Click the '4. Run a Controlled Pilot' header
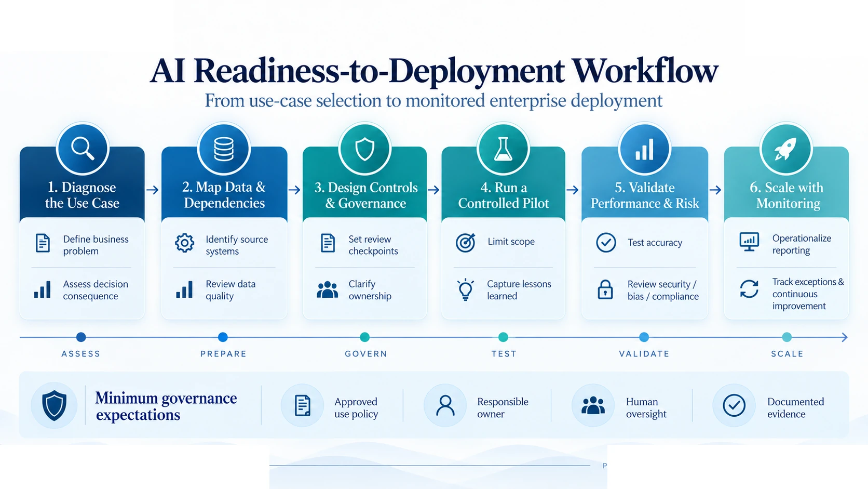This screenshot has width=868, height=489. pyautogui.click(x=503, y=195)
